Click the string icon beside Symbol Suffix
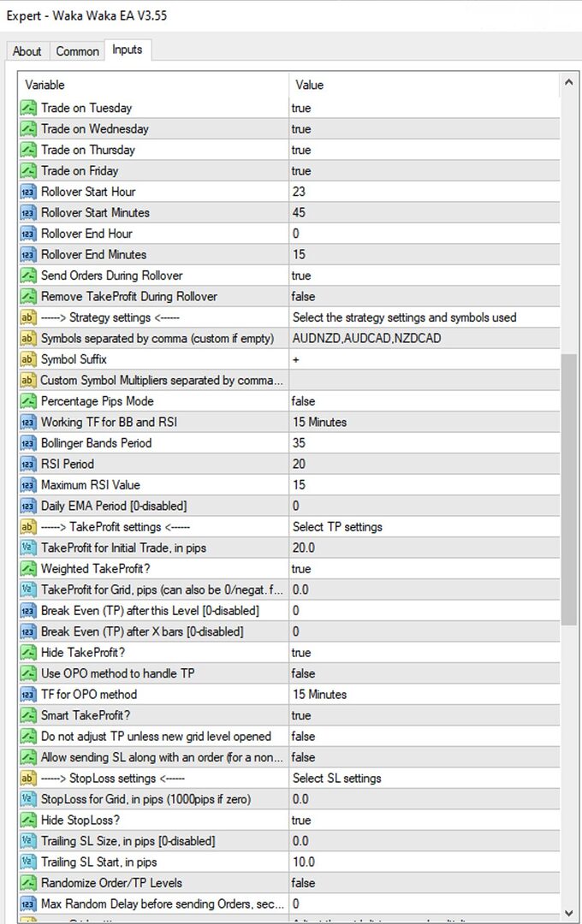The height and width of the screenshot is (924, 582). (28, 359)
